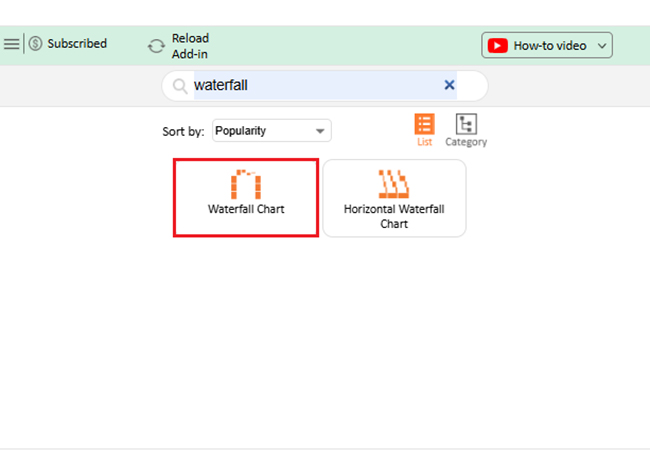Image resolution: width=650 pixels, height=476 pixels.
Task: Click the Horizontal Waterfall Chart icon
Action: point(393,183)
